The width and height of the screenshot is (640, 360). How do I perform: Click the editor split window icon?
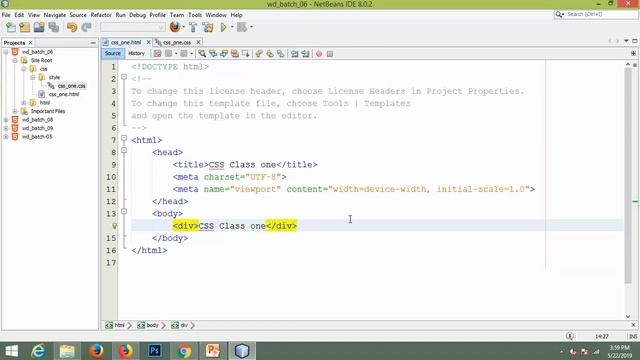point(633,53)
